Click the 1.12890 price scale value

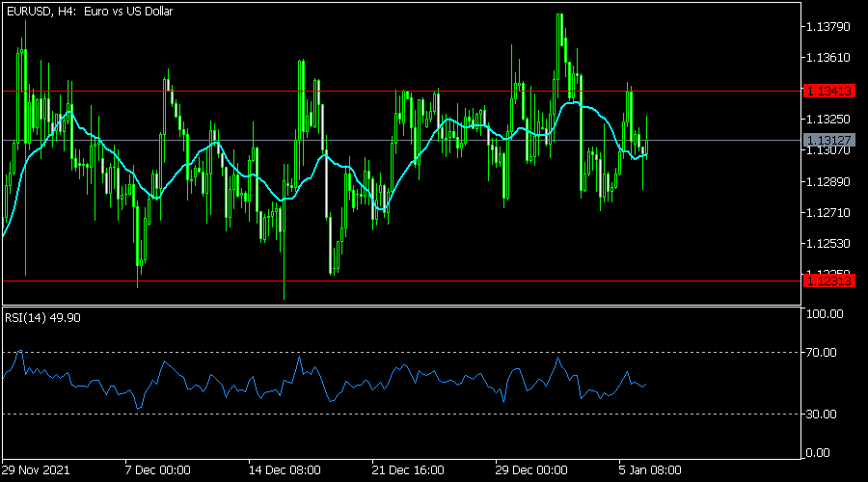pos(827,181)
